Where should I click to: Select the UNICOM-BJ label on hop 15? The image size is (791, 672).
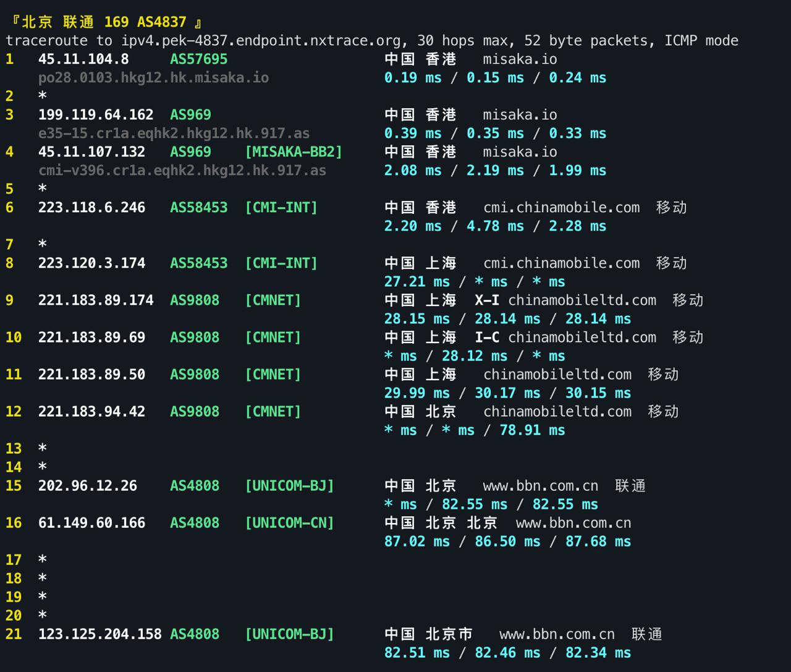(x=290, y=486)
